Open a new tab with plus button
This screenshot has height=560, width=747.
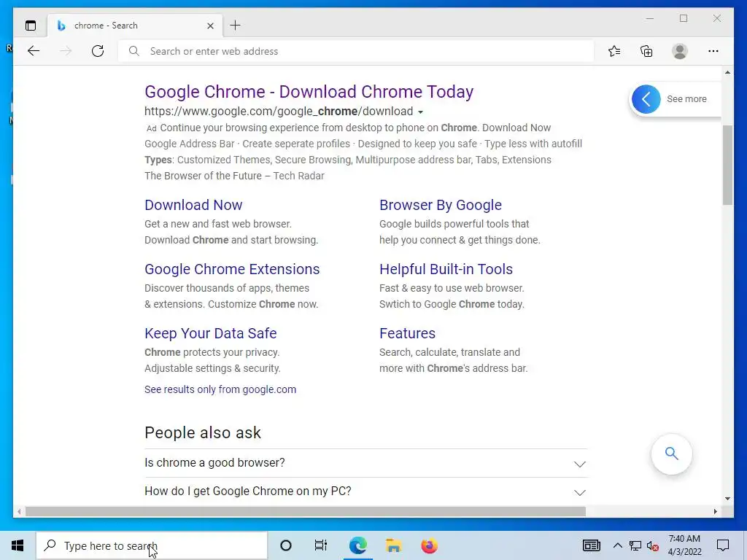tap(235, 26)
